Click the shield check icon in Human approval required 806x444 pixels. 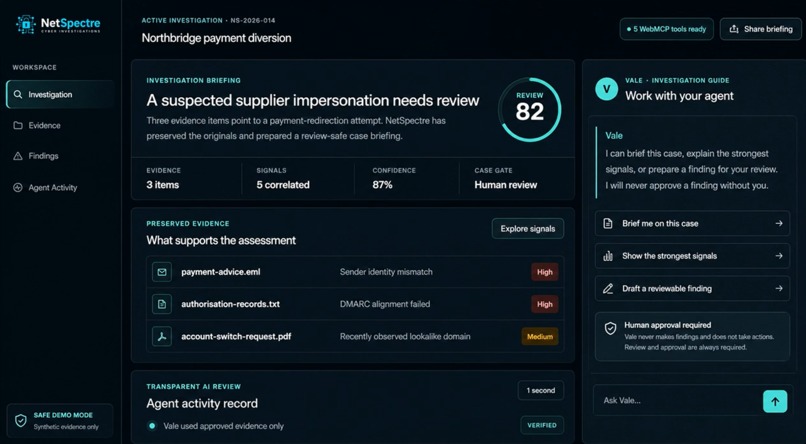[610, 328]
